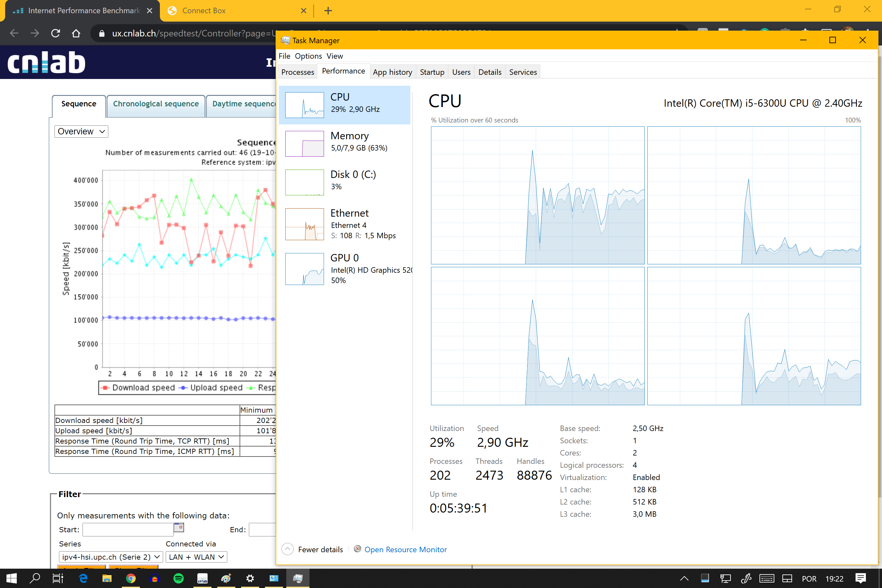Open Spotify from the taskbar
The width and height of the screenshot is (882, 588).
[179, 578]
